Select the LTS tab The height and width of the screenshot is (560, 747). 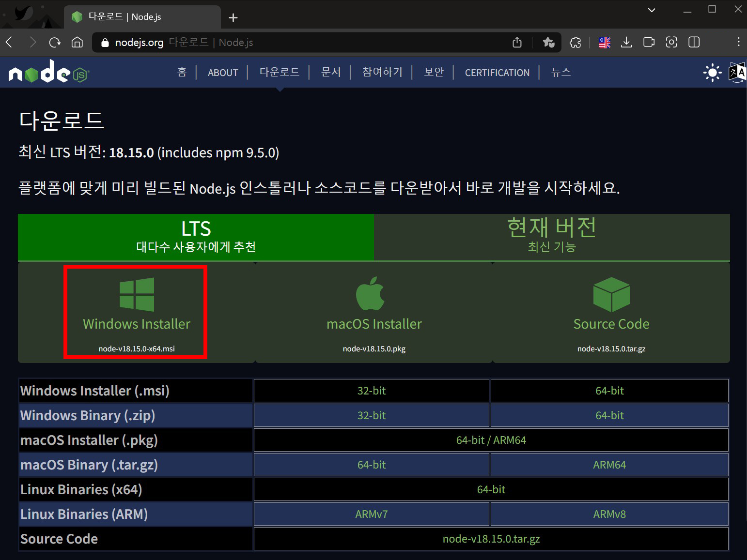[x=196, y=237]
